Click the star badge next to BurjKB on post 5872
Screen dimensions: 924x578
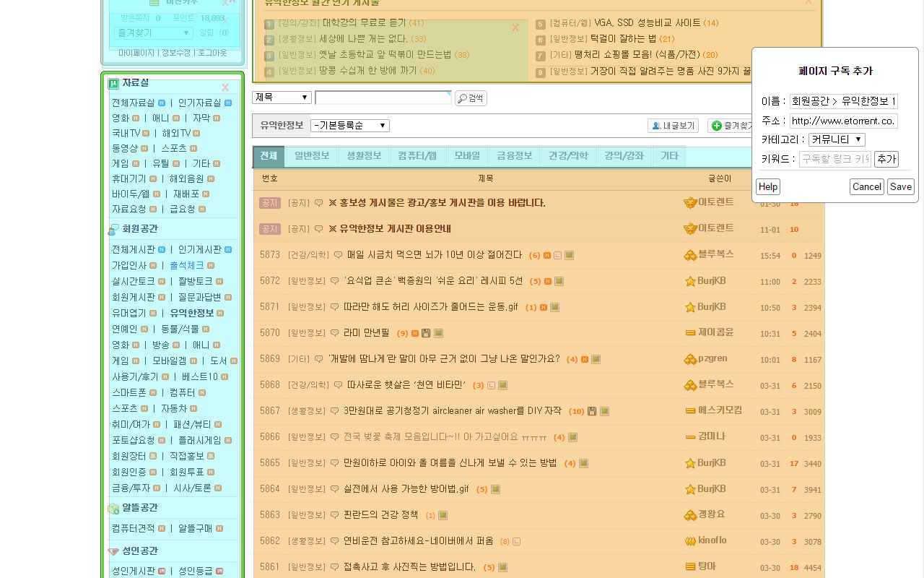690,281
